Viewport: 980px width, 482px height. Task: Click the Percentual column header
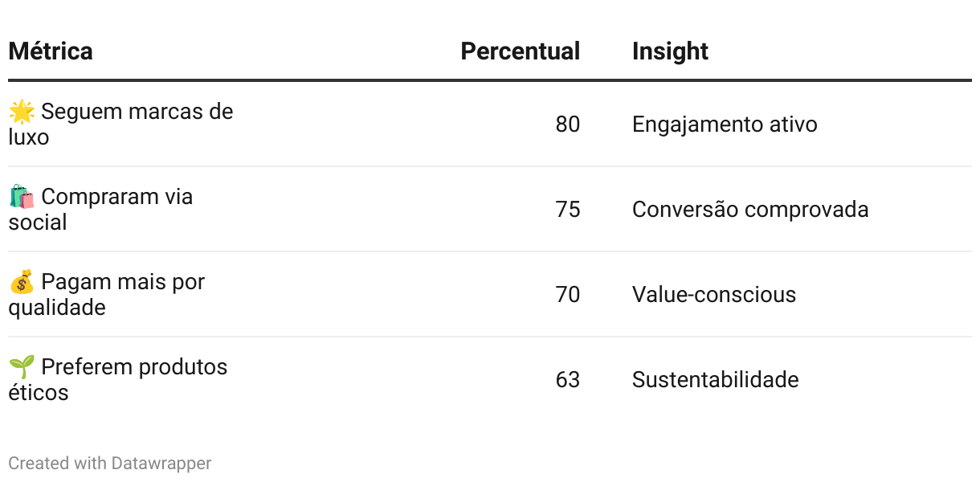click(520, 51)
